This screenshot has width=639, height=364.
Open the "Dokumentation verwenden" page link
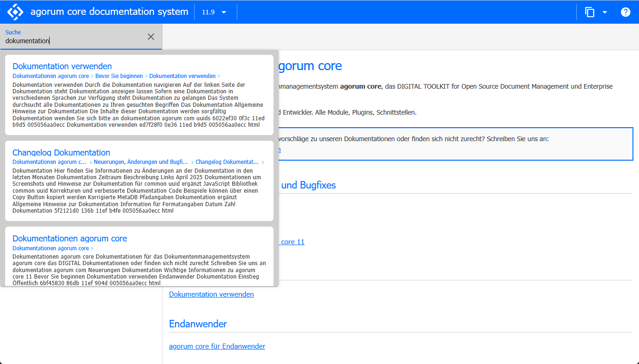211,294
